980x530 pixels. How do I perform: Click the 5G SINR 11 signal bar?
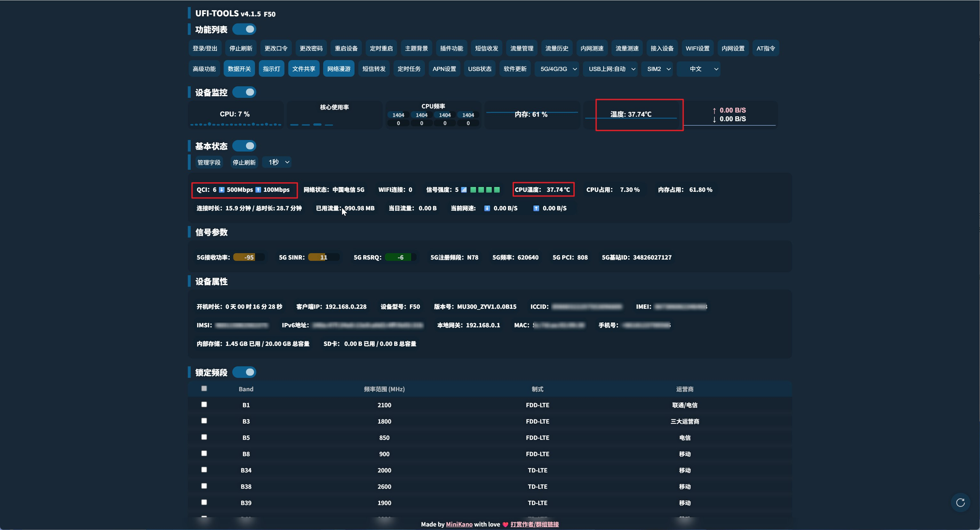click(323, 257)
